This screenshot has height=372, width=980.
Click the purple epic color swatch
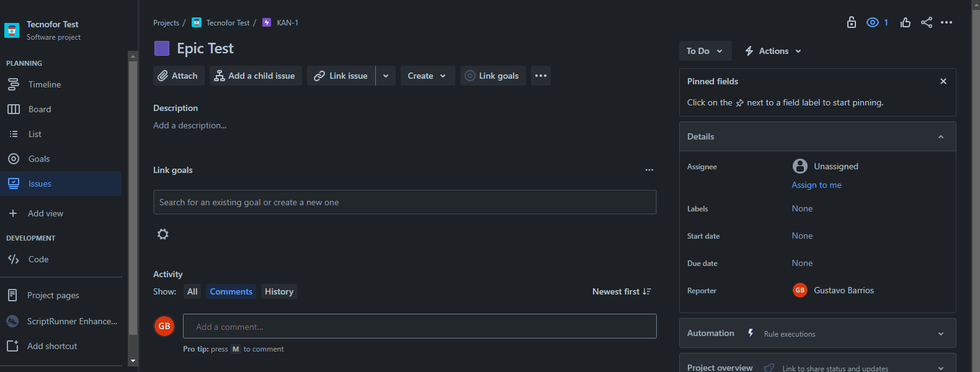click(162, 48)
